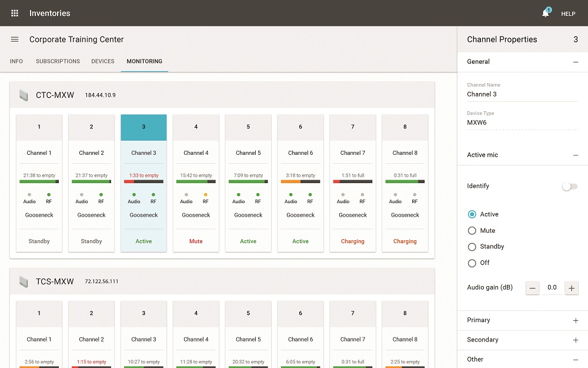588x368 pixels.
Task: Switch to the DEVICES tab
Action: tap(103, 61)
